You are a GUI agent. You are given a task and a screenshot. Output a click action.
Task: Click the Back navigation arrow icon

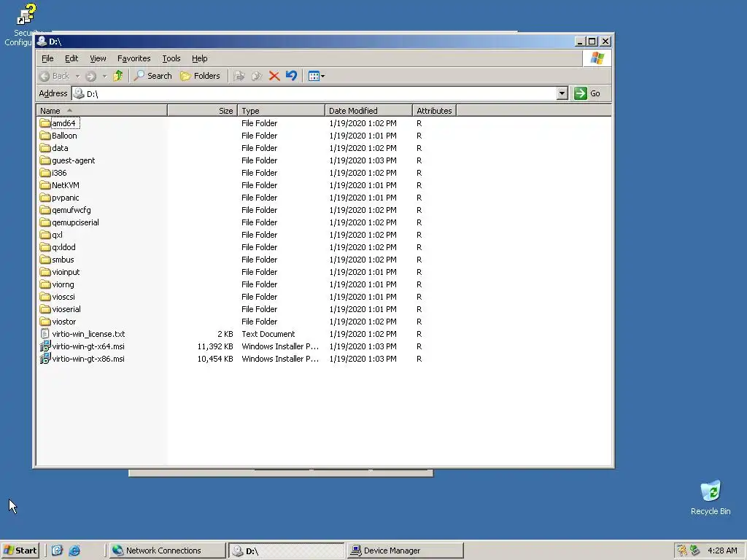(x=44, y=76)
